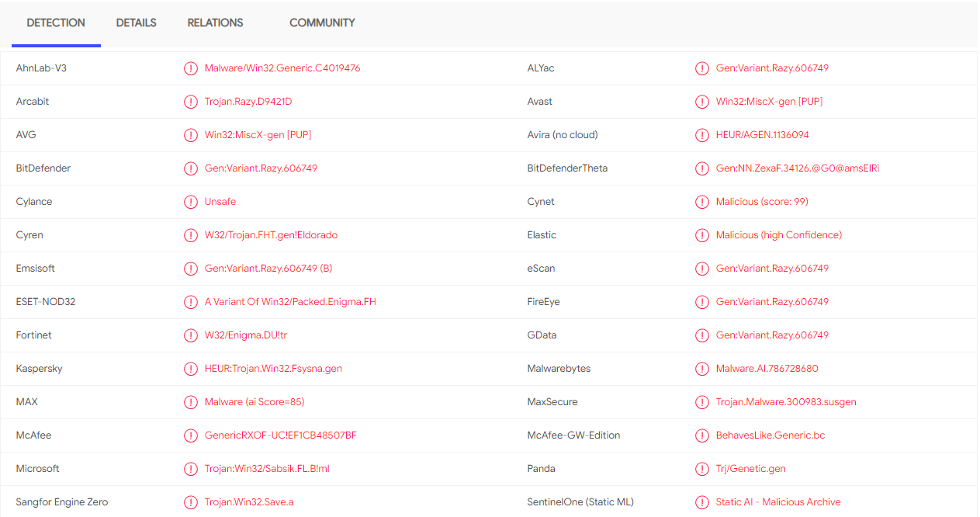Image resolution: width=980 pixels, height=517 pixels.
Task: Select the Malware (ai Score=85) result
Action: coord(255,402)
